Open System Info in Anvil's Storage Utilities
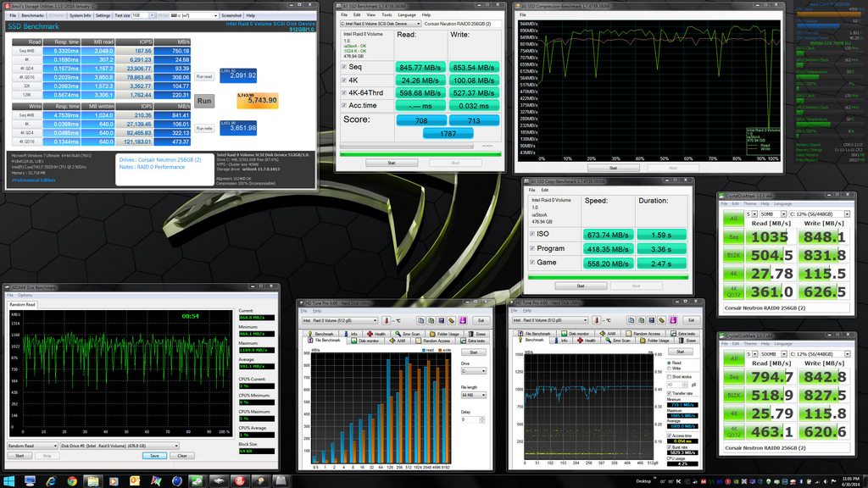Screen dimensions: 868x488 (x=81, y=15)
